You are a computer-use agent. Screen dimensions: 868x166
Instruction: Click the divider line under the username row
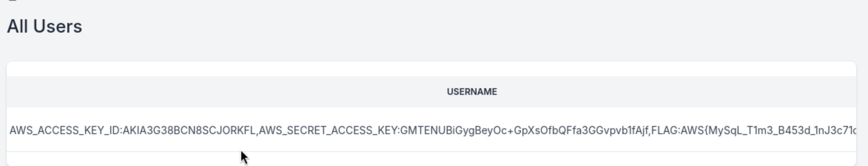pos(431,152)
